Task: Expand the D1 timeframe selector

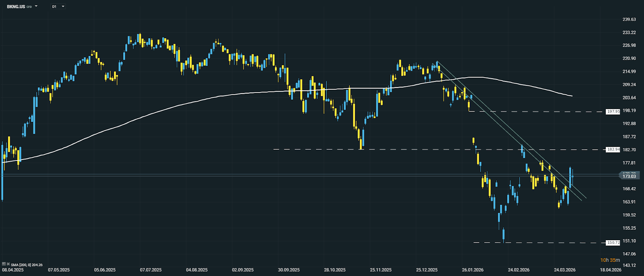Action: (x=63, y=6)
